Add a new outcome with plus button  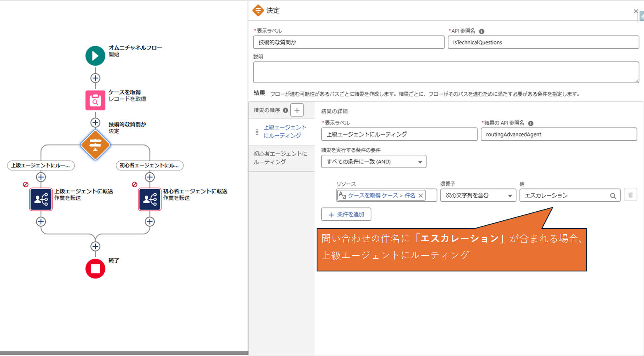pyautogui.click(x=297, y=110)
